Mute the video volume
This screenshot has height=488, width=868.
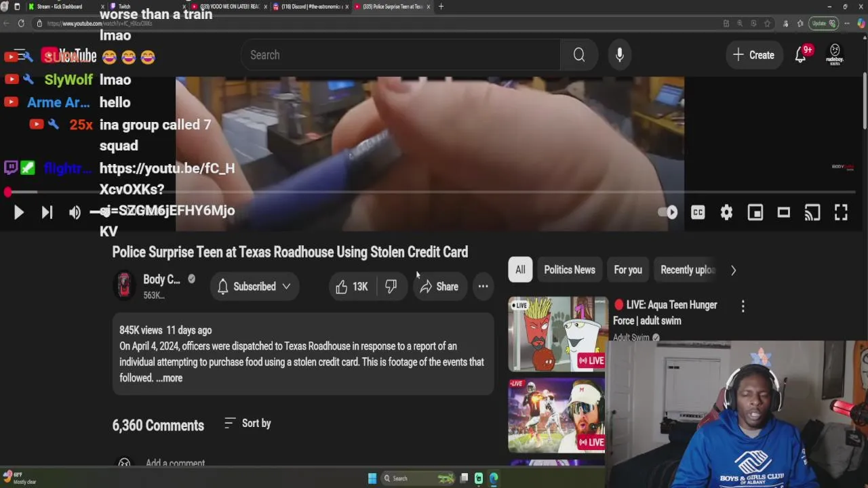pyautogui.click(x=75, y=213)
